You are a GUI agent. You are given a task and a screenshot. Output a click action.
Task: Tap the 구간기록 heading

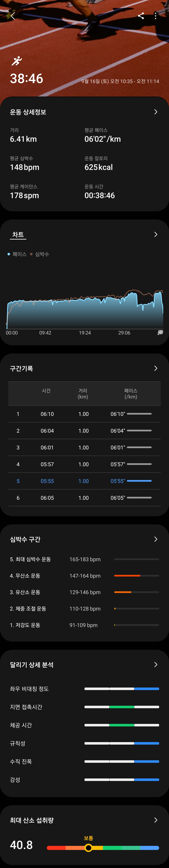22,368
